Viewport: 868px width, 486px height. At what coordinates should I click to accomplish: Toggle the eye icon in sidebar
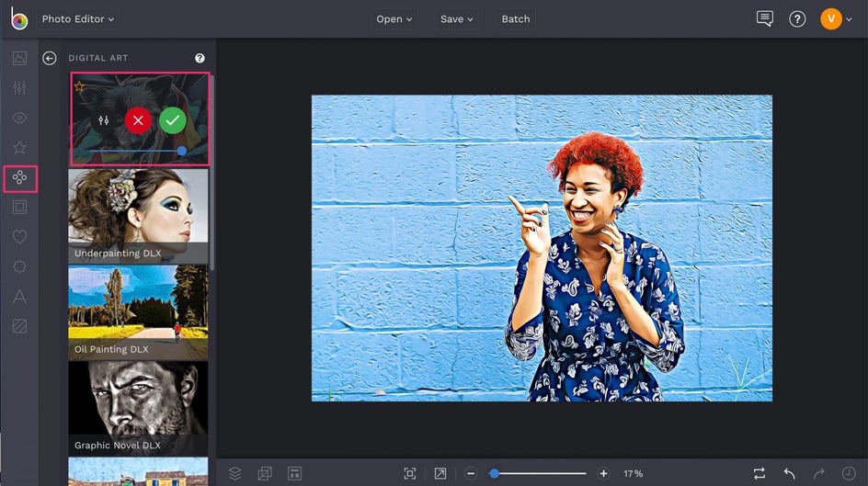(x=19, y=118)
